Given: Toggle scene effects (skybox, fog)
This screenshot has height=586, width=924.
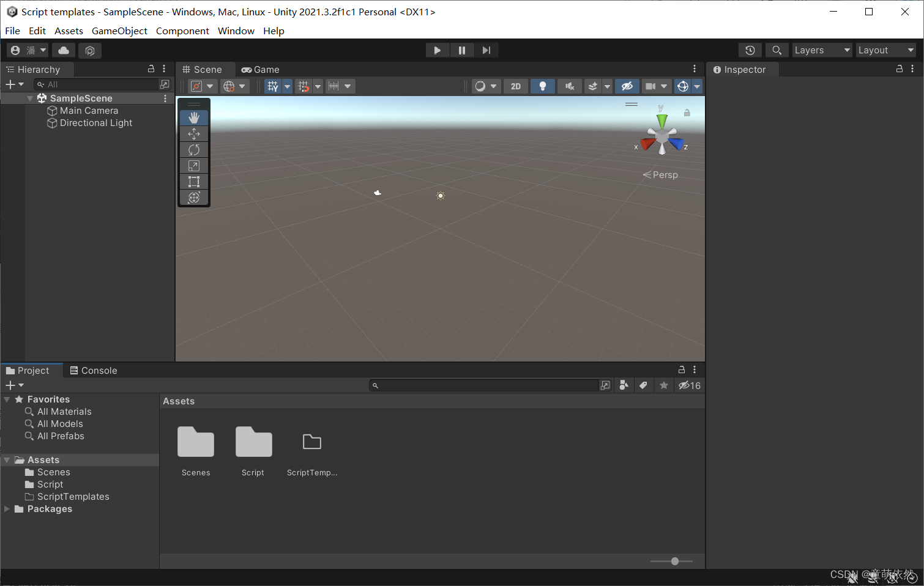Looking at the screenshot, I should coord(592,86).
